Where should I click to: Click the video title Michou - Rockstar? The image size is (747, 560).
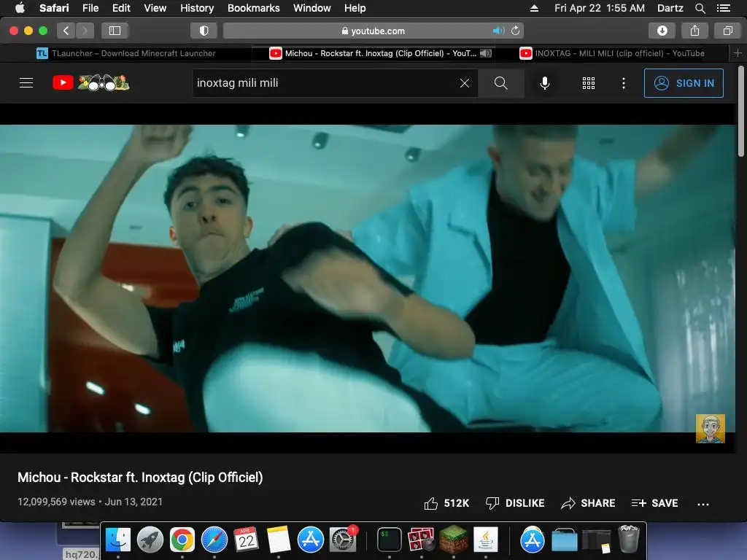[x=140, y=477]
